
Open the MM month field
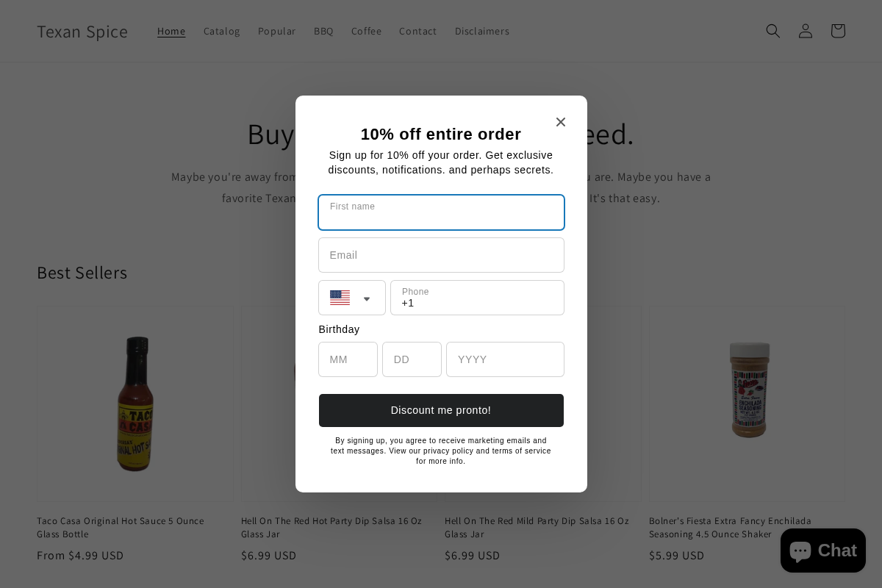point(348,359)
